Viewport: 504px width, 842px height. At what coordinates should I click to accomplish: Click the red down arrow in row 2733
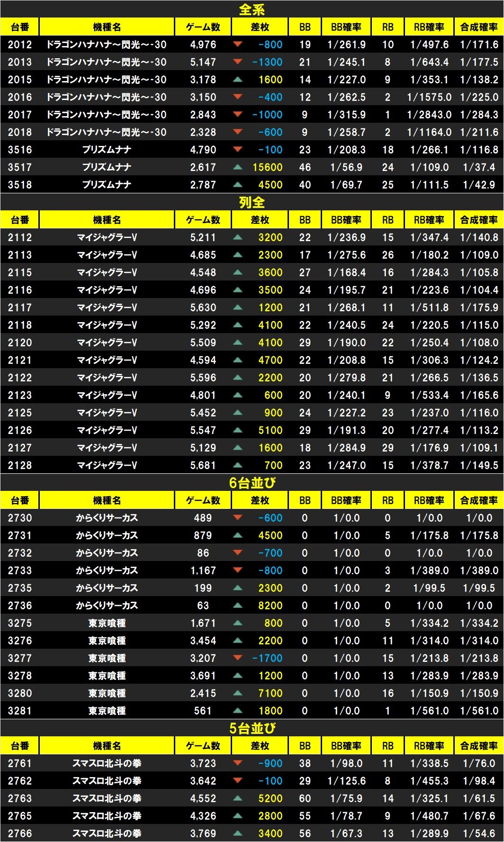click(238, 570)
